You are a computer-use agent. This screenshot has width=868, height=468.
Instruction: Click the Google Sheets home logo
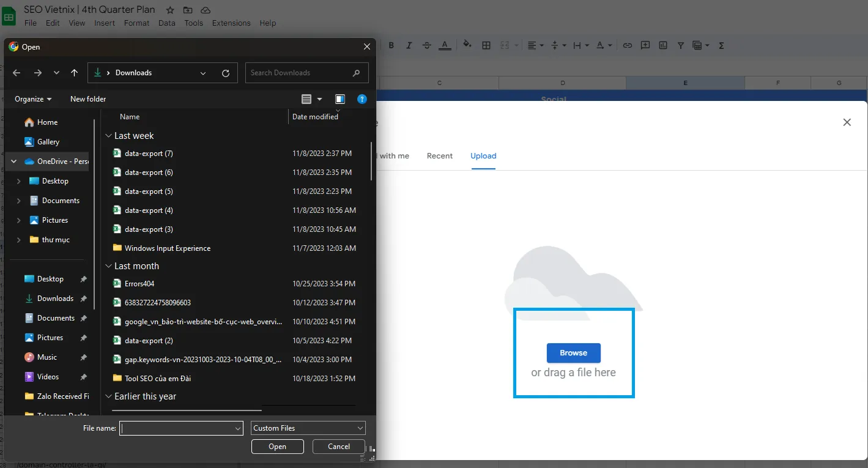(10, 17)
